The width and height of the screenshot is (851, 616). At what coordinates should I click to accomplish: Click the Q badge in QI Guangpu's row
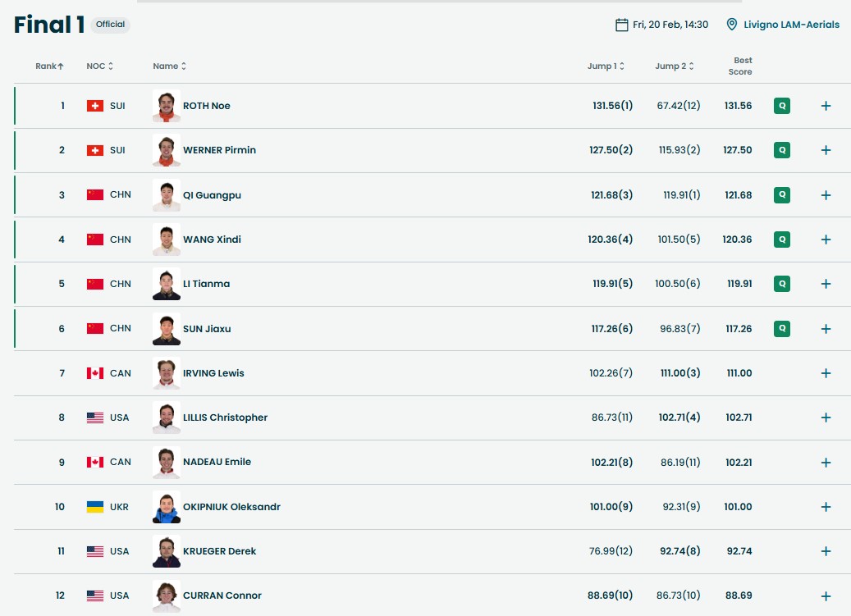coord(782,195)
